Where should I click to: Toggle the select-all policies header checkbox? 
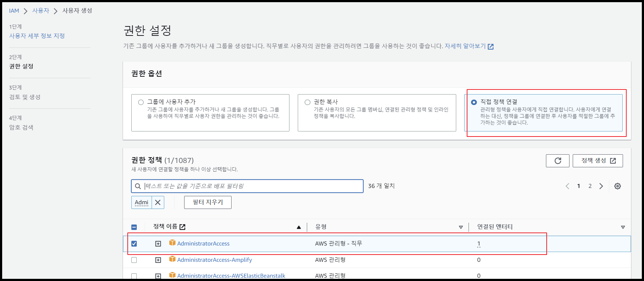(x=134, y=227)
